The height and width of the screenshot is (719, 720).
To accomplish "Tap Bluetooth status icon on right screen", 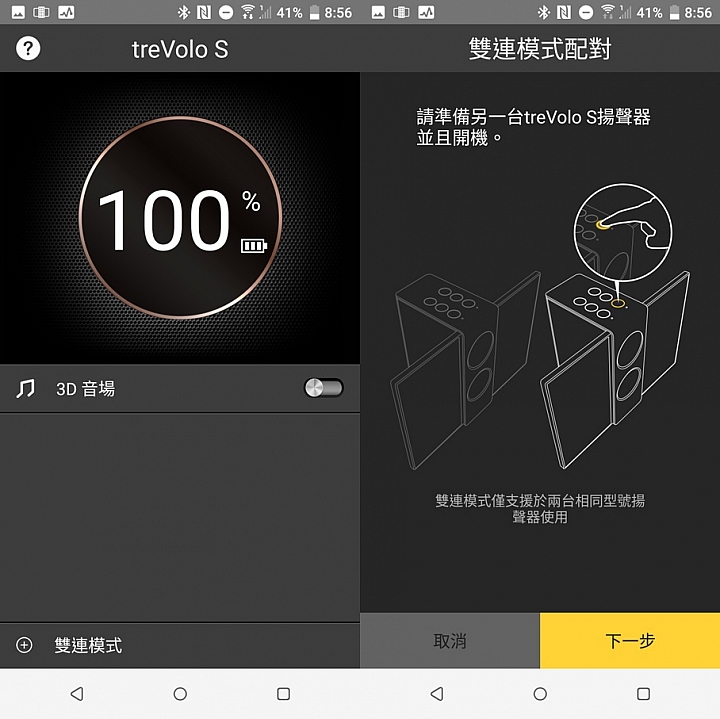I will point(544,12).
